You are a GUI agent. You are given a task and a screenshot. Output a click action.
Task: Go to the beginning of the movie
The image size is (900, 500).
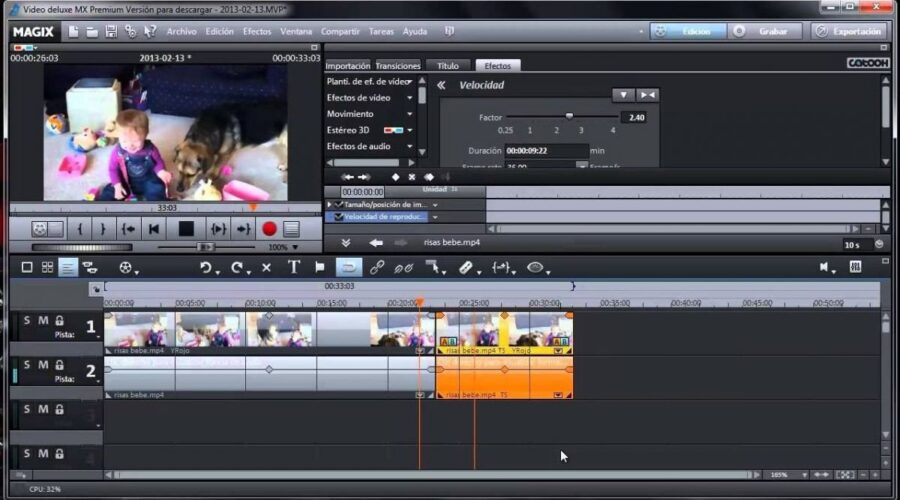click(x=154, y=229)
